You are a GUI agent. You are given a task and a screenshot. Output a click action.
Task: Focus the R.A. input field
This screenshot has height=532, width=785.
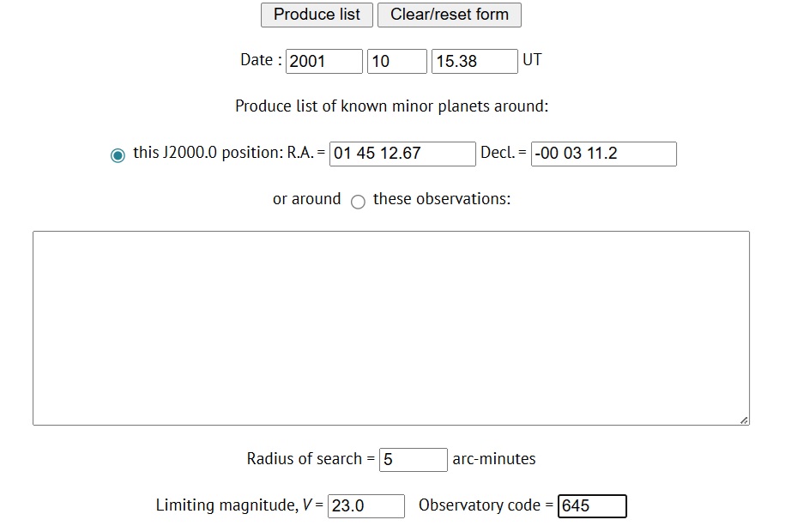[x=402, y=154]
